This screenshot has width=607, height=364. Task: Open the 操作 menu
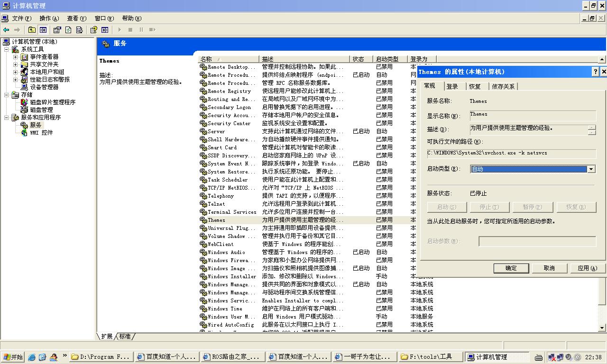click(49, 18)
